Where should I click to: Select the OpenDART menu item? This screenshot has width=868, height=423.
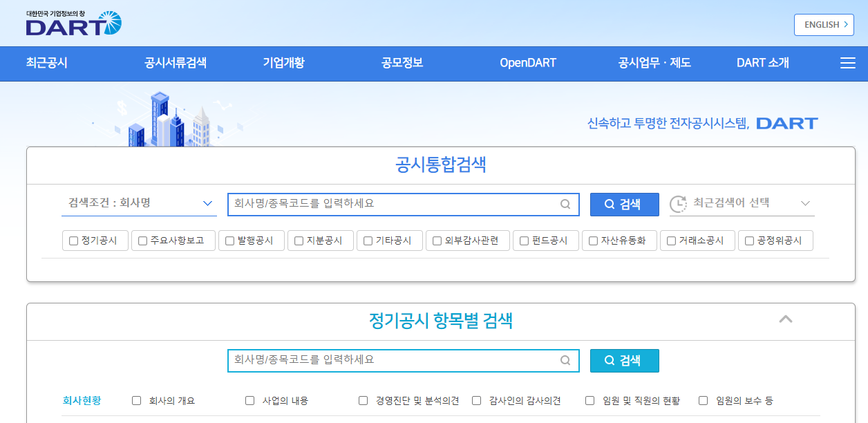[x=527, y=63]
